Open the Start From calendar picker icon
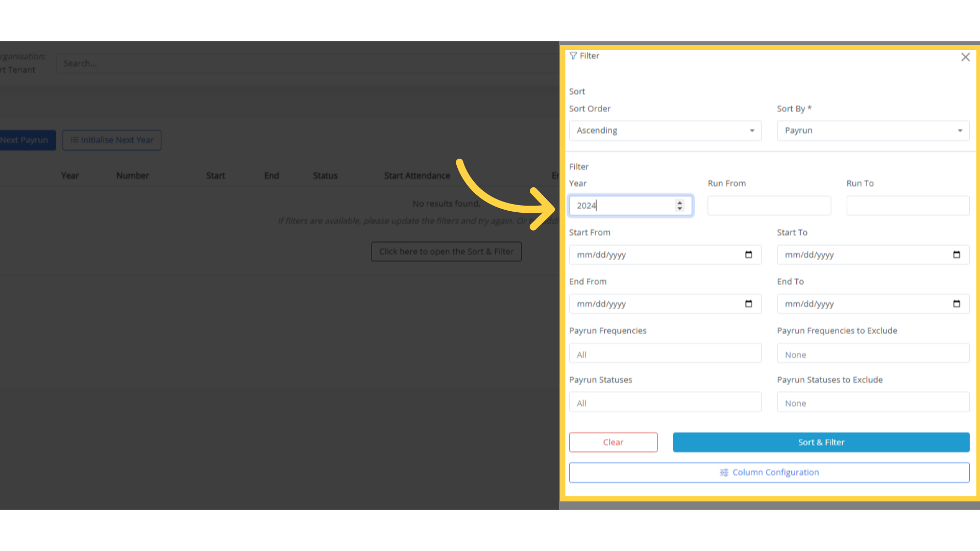 [x=749, y=255]
